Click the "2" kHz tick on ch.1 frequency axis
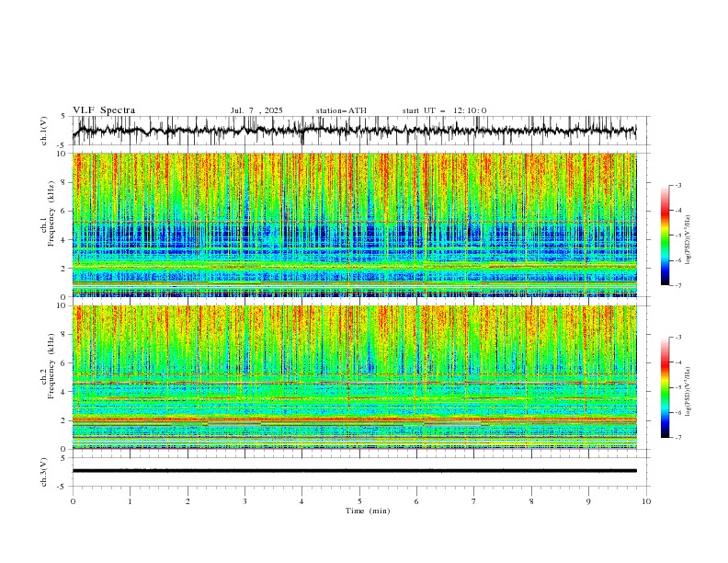Screen dimensions: 728x563 coord(64,269)
